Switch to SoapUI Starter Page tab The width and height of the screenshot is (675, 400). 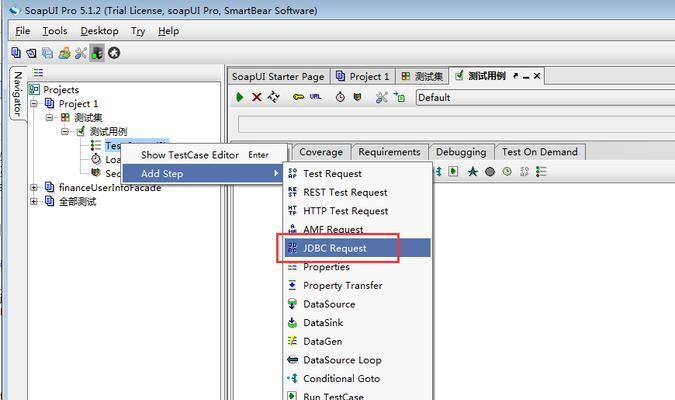[x=278, y=77]
